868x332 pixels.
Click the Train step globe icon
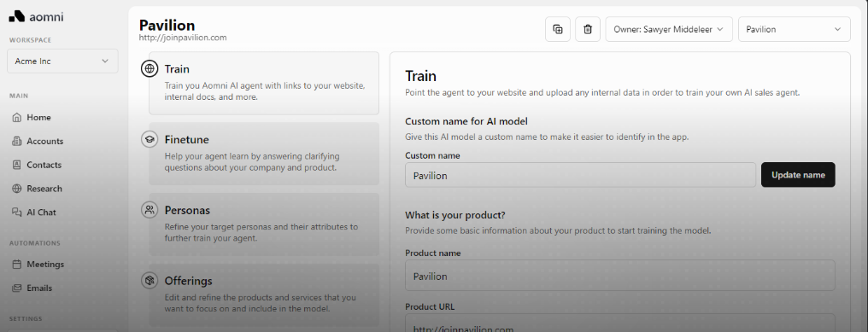pos(150,69)
